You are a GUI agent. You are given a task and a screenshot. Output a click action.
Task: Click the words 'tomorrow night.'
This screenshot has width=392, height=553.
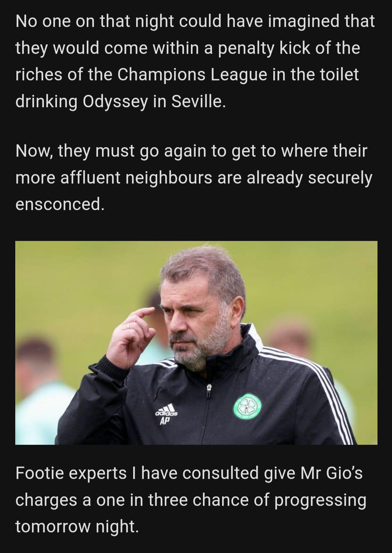[77, 526]
